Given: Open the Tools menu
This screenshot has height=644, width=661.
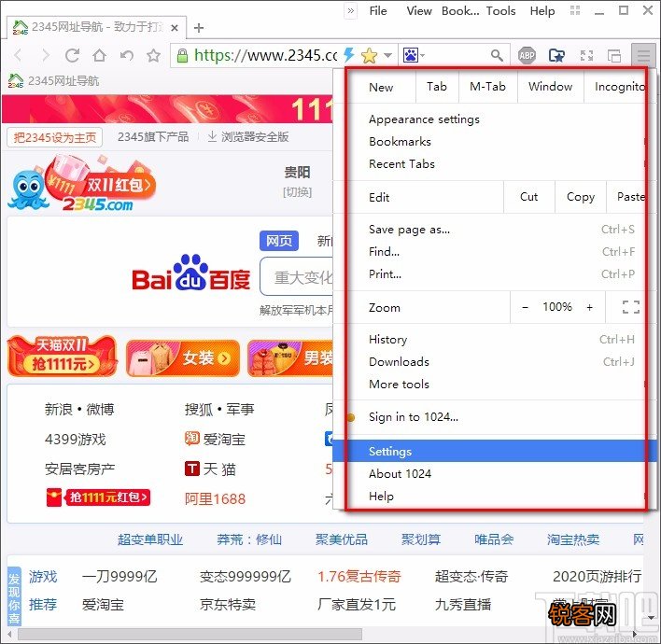Looking at the screenshot, I should [x=500, y=11].
